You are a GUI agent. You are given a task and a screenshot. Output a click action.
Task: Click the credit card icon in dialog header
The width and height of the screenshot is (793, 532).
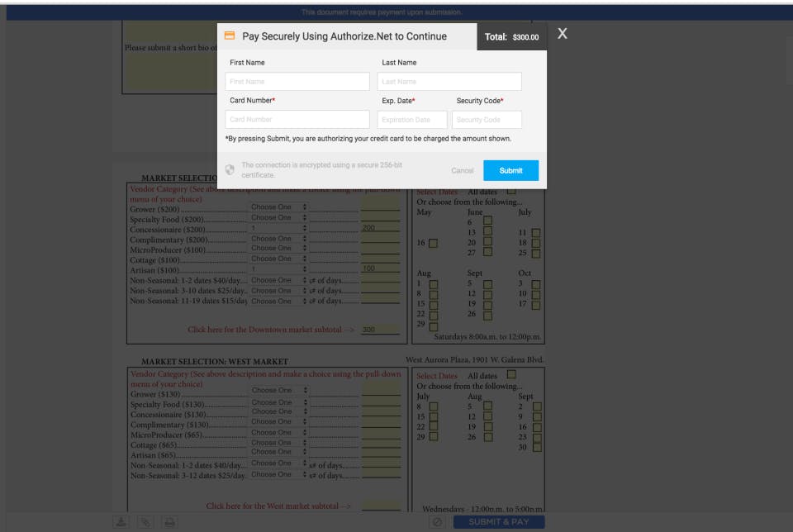230,36
